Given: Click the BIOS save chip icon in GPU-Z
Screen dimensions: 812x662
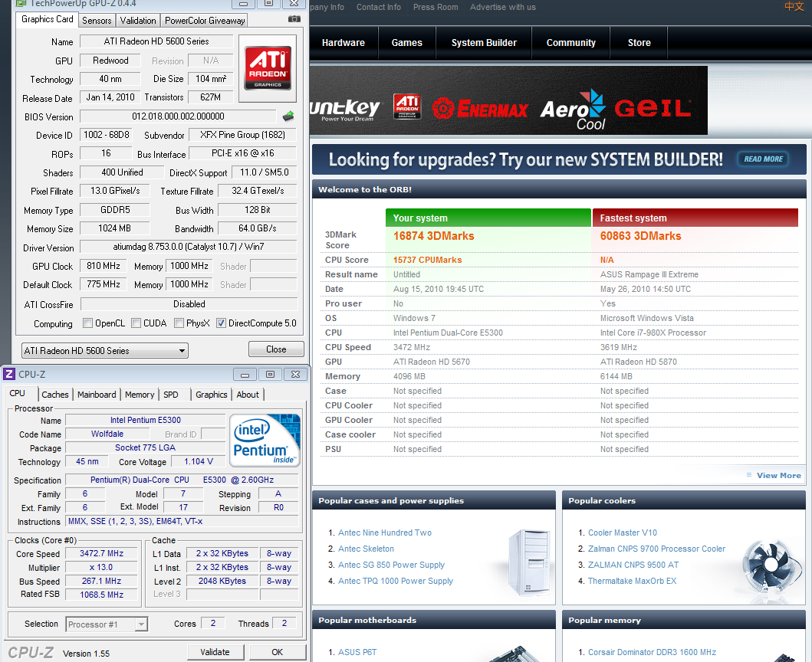Looking at the screenshot, I should point(288,116).
